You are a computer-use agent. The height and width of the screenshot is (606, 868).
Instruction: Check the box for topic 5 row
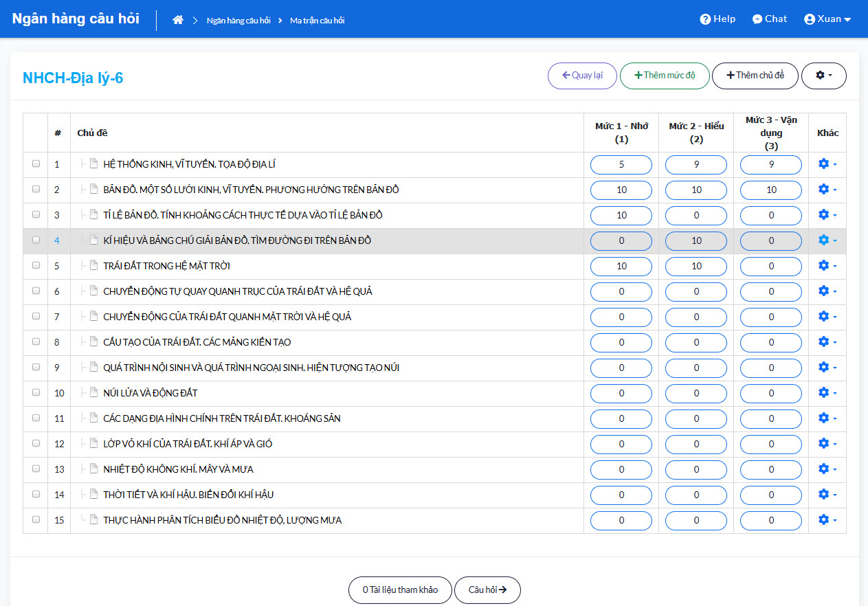tap(36, 266)
